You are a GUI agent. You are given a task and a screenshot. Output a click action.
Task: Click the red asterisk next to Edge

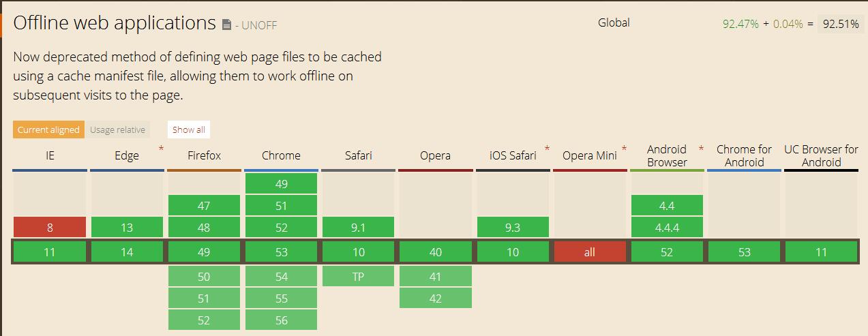click(x=161, y=148)
